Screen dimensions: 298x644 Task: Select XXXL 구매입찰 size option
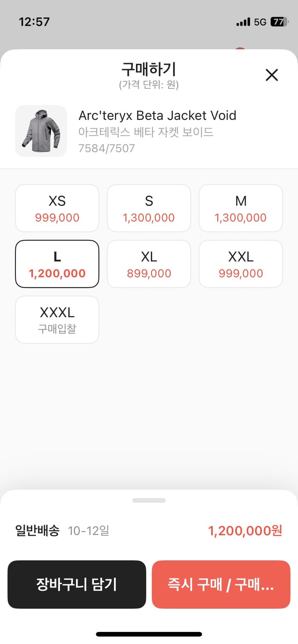[57, 320]
